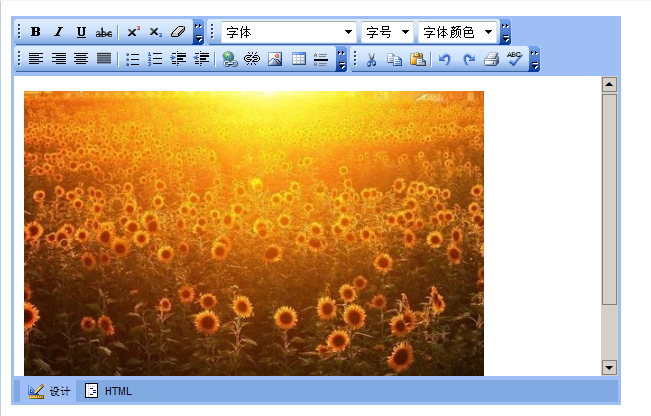Open the 字号 font size dropdown
Screen dimensions: 651x416
point(387,32)
